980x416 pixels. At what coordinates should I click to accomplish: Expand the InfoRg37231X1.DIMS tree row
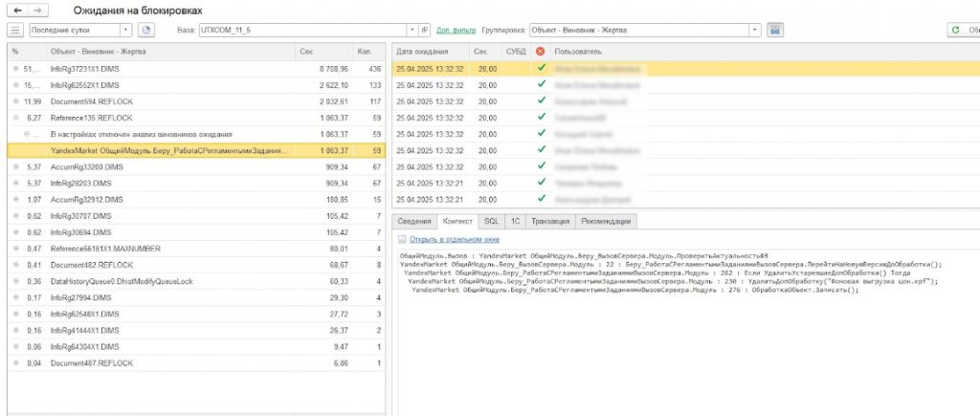pos(15,69)
